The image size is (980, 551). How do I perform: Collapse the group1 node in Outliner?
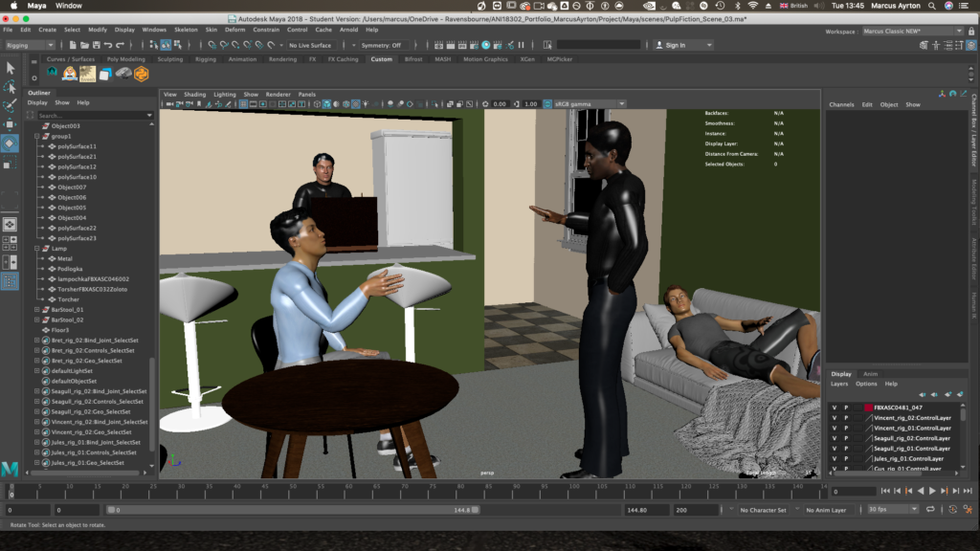(x=37, y=136)
